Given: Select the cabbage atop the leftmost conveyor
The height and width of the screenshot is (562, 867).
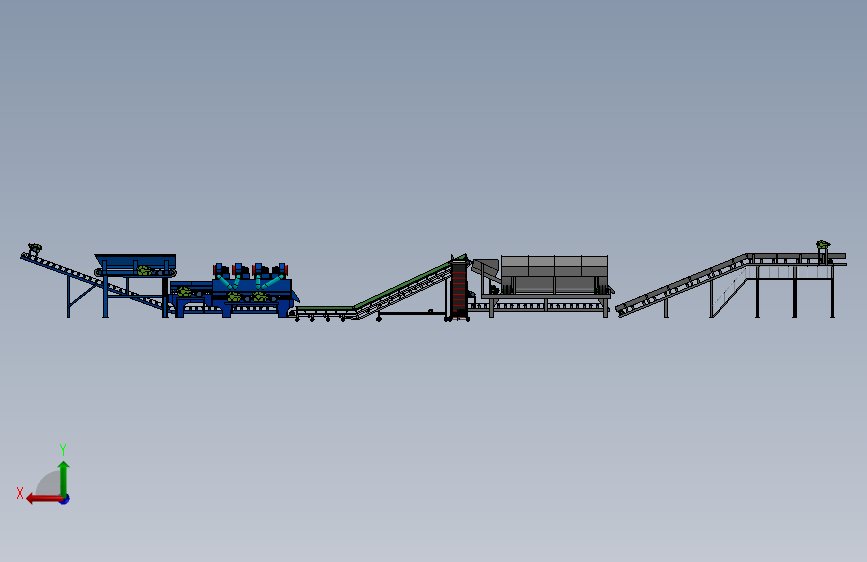Looking at the screenshot, I should (x=35, y=248).
